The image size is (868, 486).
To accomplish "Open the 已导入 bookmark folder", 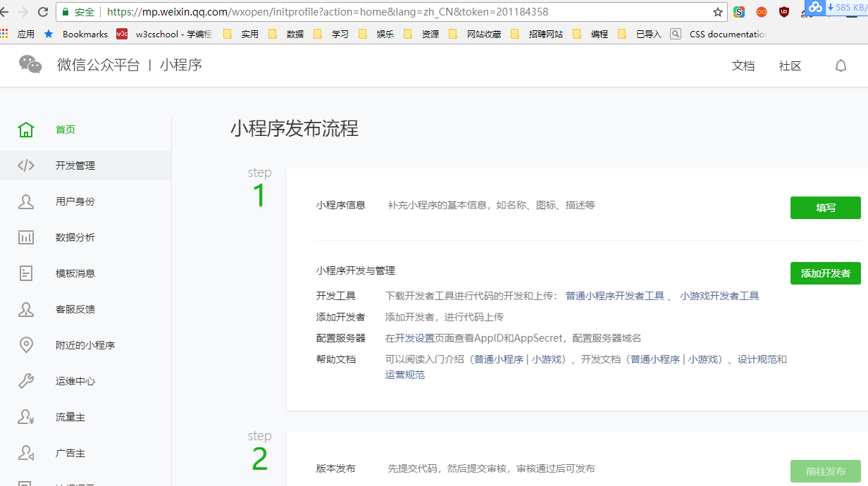I will tap(640, 34).
